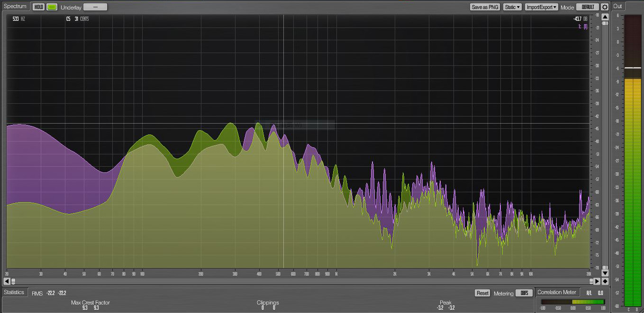Image resolution: width=644 pixels, height=313 pixels.
Task: Reset the statistics with Reset button
Action: click(x=482, y=293)
